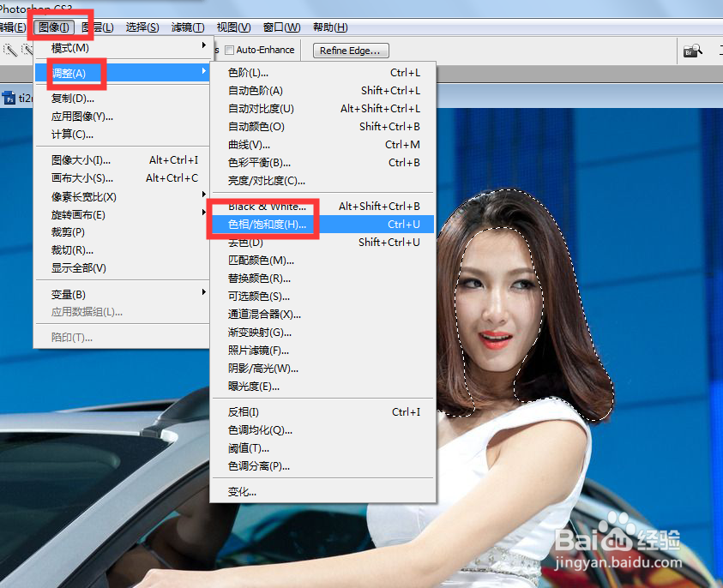Open 照片滤镜(F)... adjustment

(x=322, y=351)
